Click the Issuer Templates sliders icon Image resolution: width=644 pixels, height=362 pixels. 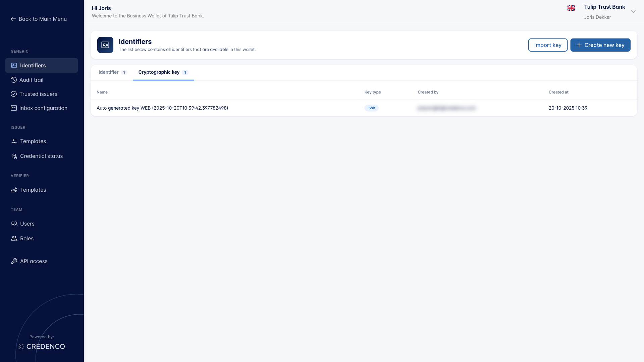pos(14,141)
